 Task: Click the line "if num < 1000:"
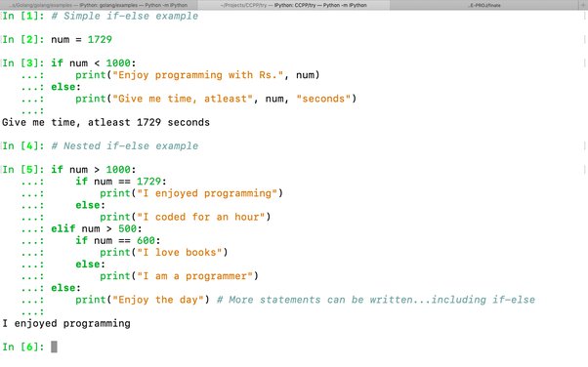(x=94, y=63)
